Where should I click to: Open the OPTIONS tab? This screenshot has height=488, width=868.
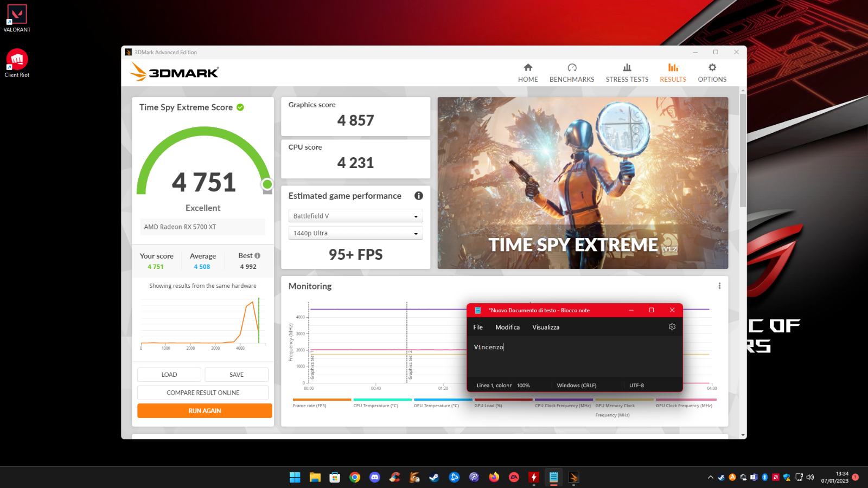(x=712, y=73)
